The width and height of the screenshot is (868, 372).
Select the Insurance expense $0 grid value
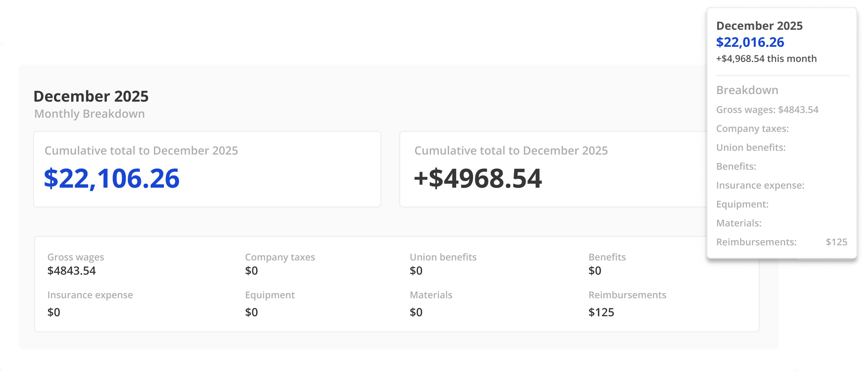[x=54, y=312]
